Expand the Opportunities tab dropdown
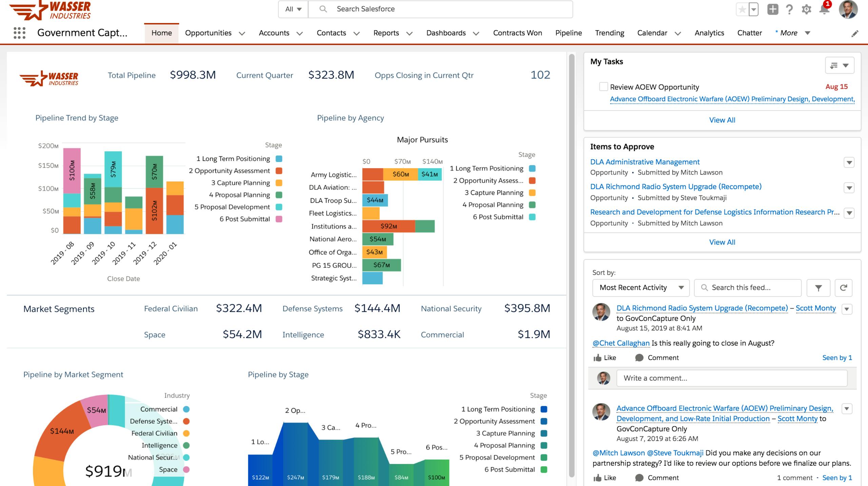The width and height of the screenshot is (868, 486). point(242,33)
